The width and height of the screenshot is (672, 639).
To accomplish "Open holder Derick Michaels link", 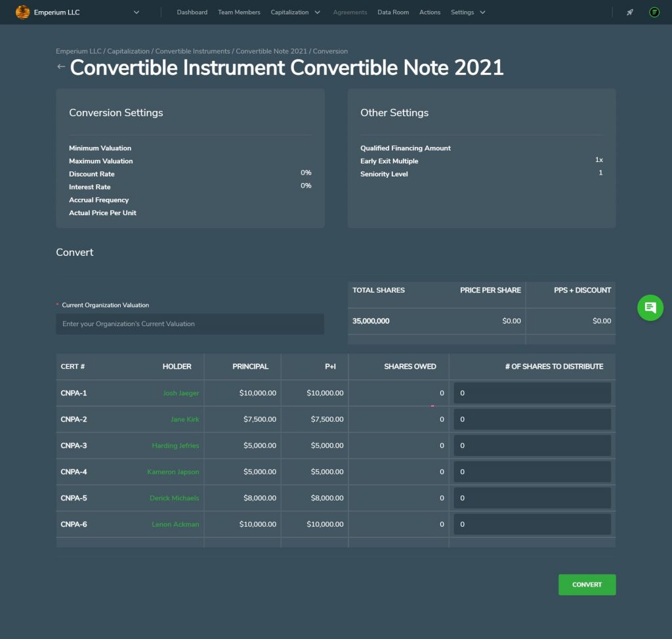I will coord(174,498).
